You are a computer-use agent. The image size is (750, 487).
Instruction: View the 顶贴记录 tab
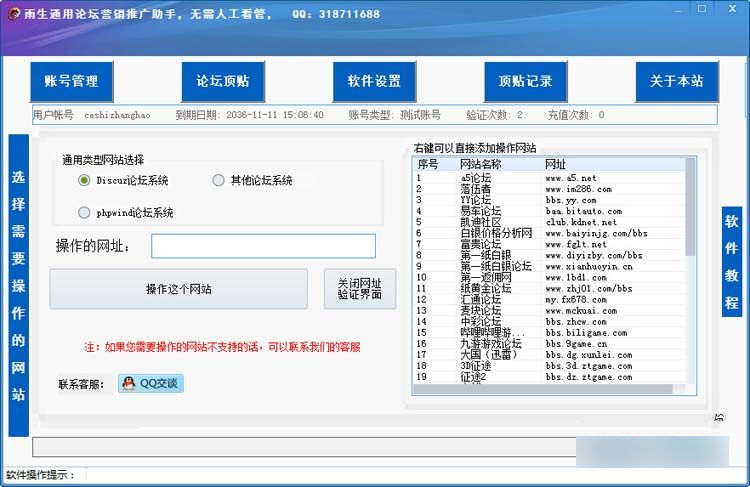coord(525,82)
